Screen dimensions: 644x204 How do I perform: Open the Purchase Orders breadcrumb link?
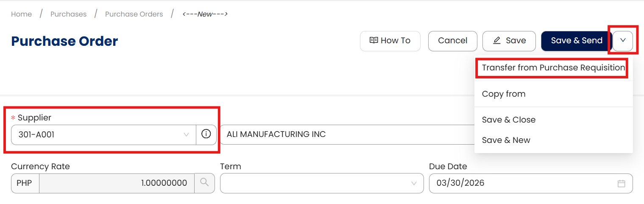click(x=134, y=14)
